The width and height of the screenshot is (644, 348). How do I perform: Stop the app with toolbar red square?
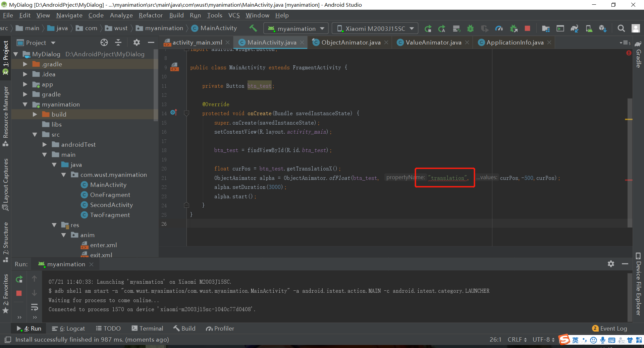528,28
